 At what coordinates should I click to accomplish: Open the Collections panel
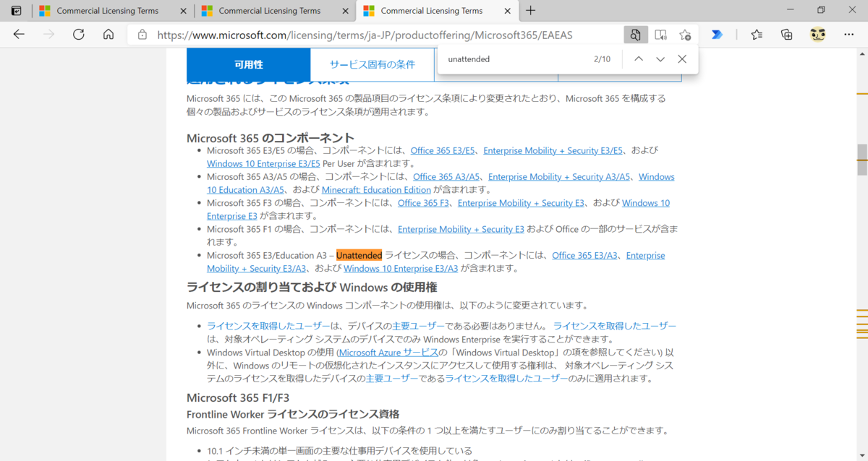coord(787,35)
